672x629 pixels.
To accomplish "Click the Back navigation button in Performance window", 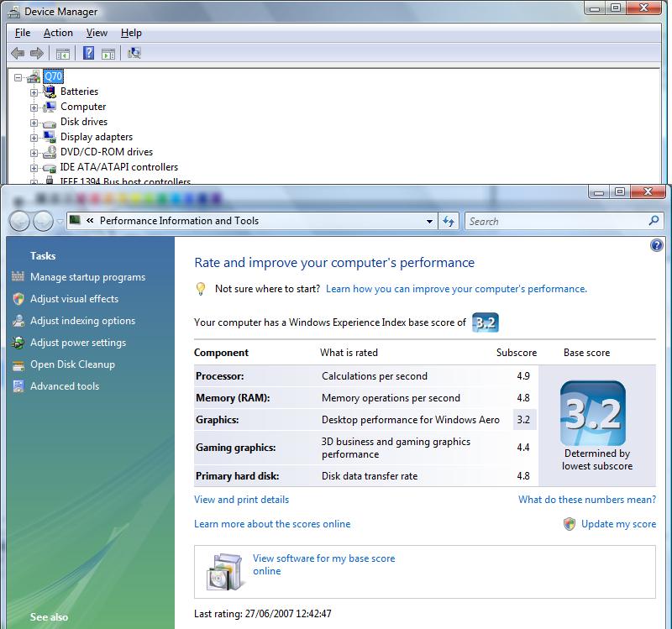I will pyautogui.click(x=19, y=222).
